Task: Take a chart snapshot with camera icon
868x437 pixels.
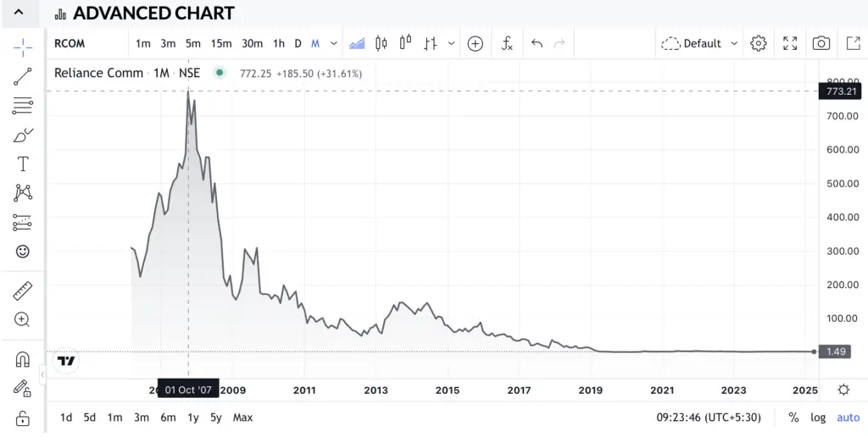Action: pos(821,43)
